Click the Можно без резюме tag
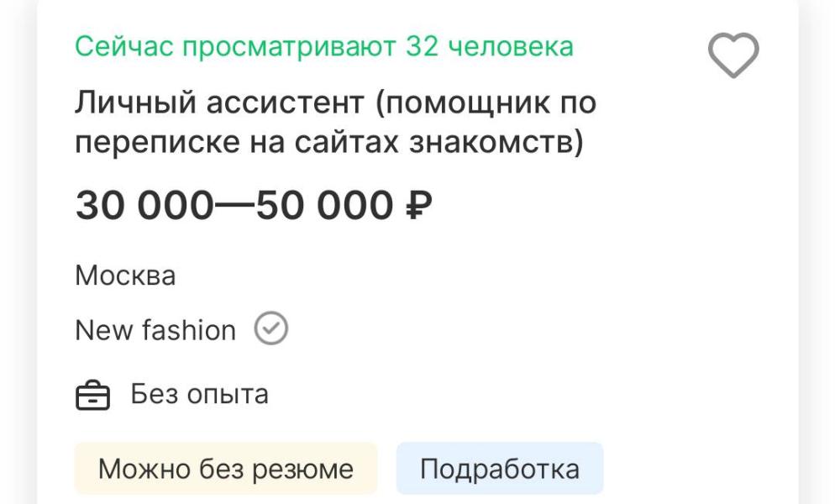This screenshot has width=835, height=504. pyautogui.click(x=225, y=469)
